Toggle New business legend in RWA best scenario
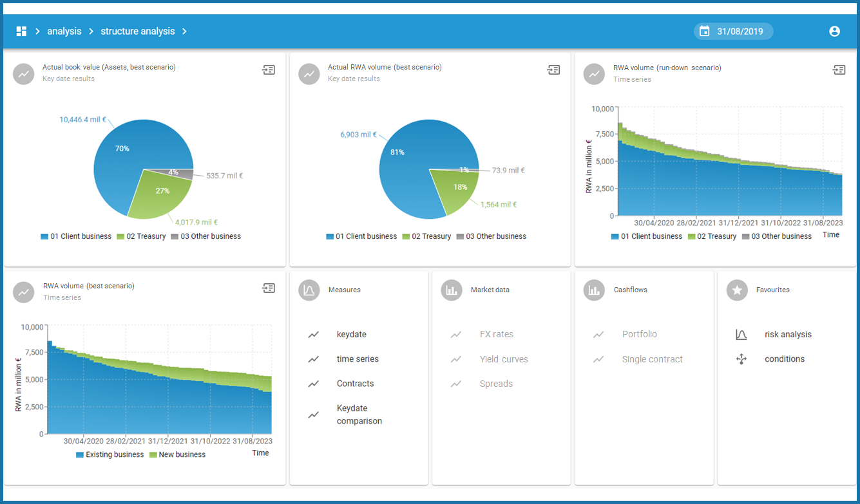This screenshot has height=504, width=860. 177,454
